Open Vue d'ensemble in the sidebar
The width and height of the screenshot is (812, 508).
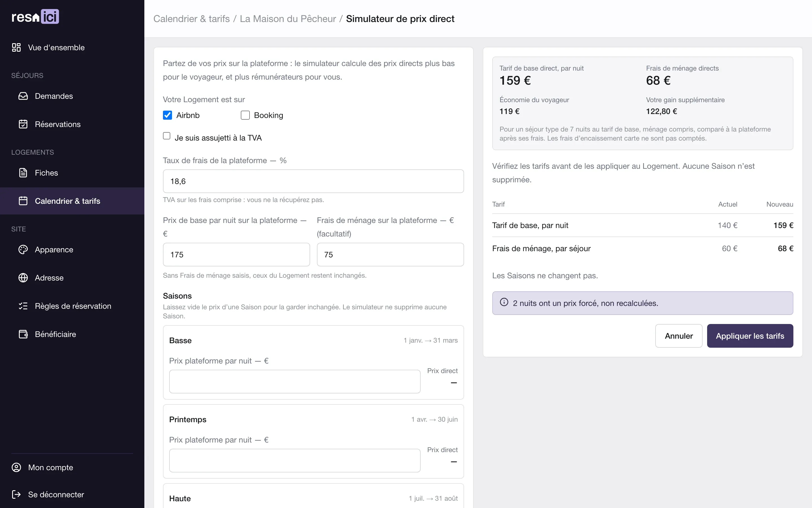tap(72, 47)
